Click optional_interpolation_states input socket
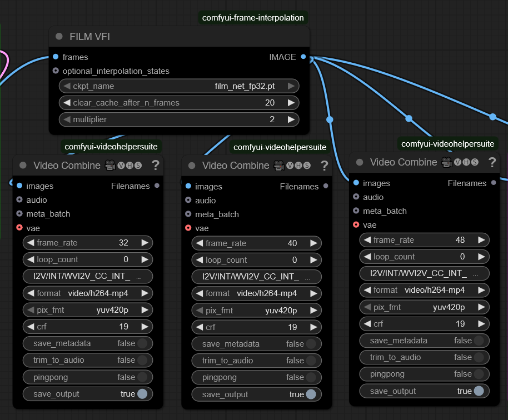Viewport: 508px width, 420px height. coord(56,71)
